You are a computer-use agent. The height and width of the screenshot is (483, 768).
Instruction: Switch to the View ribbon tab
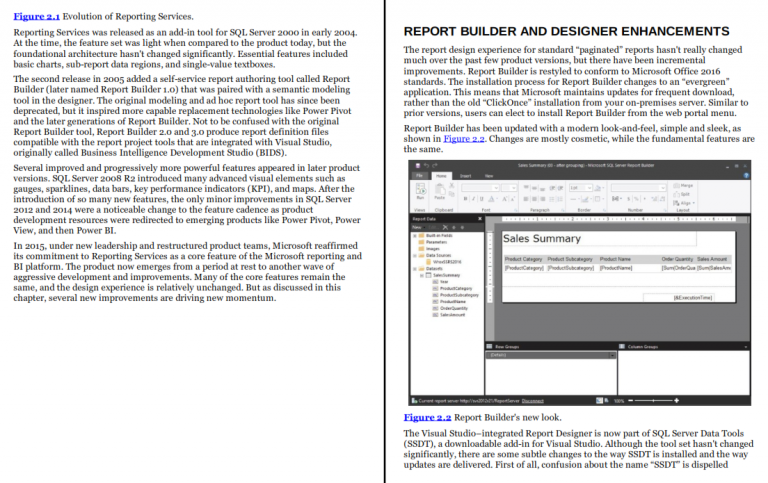(x=489, y=176)
